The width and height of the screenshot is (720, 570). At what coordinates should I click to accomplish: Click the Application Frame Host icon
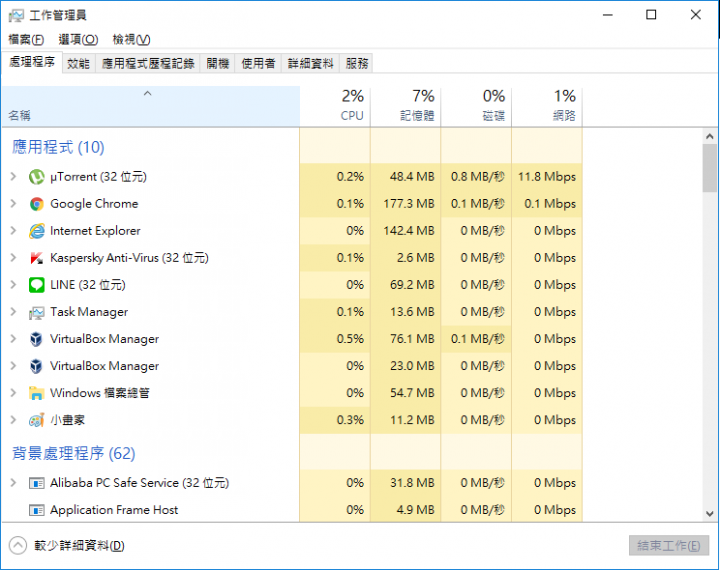(x=36, y=510)
